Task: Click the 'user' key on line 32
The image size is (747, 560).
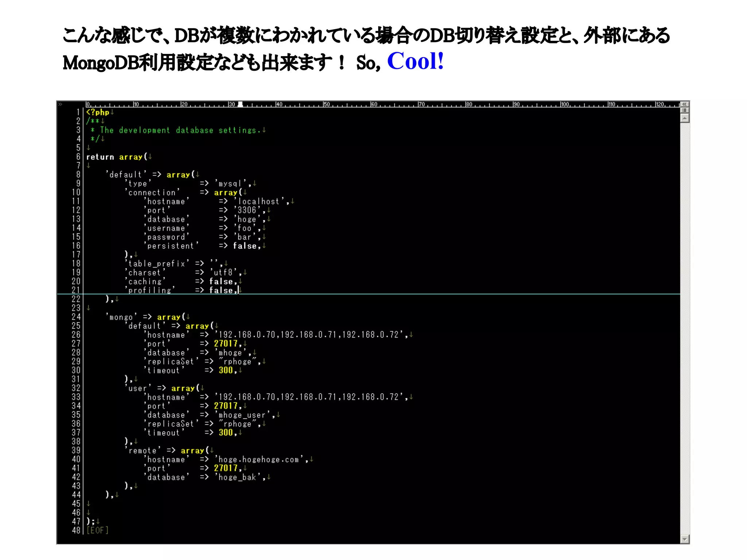Action: point(138,388)
